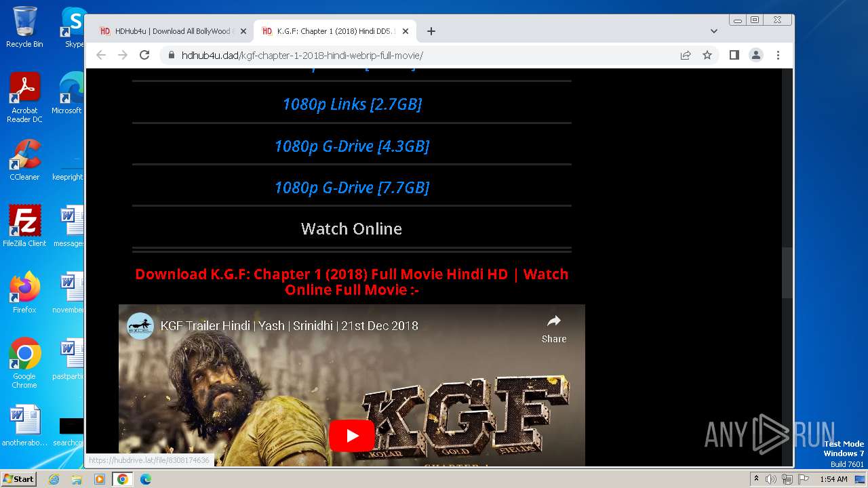Click Watch Online link
Image resolution: width=868 pixels, height=488 pixels.
pyautogui.click(x=351, y=229)
